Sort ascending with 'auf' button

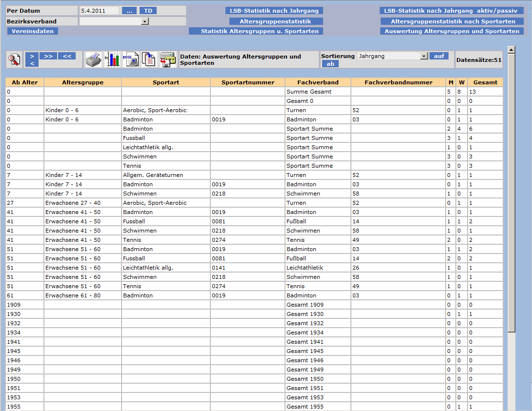coord(439,56)
